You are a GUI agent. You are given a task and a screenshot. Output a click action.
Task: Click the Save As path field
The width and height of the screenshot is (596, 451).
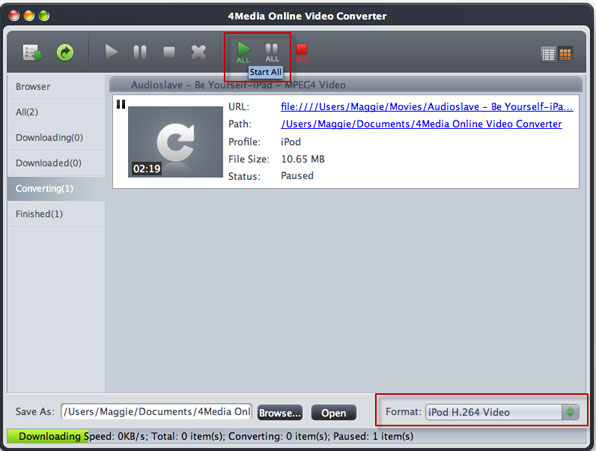coord(156,412)
